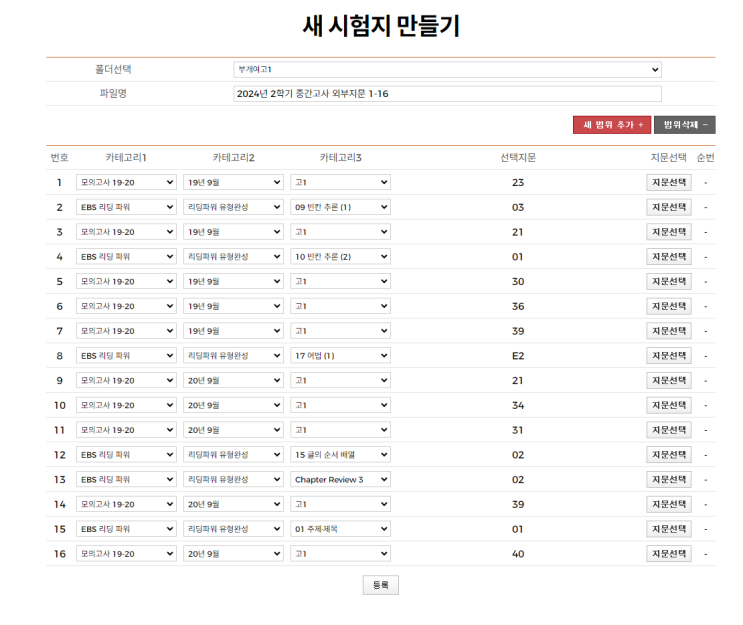The image size is (743, 625).
Task: Click 지문선택 button in row 4
Action: [669, 256]
